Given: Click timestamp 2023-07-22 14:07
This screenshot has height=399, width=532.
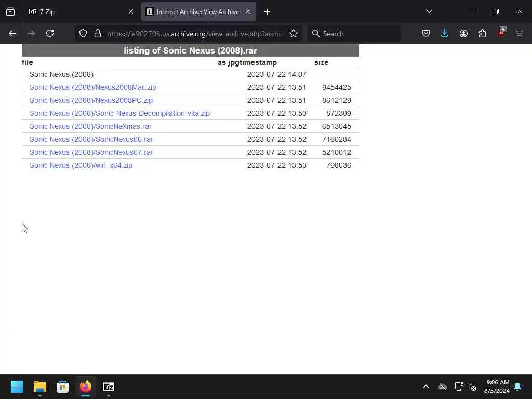Looking at the screenshot, I should 276,74.
